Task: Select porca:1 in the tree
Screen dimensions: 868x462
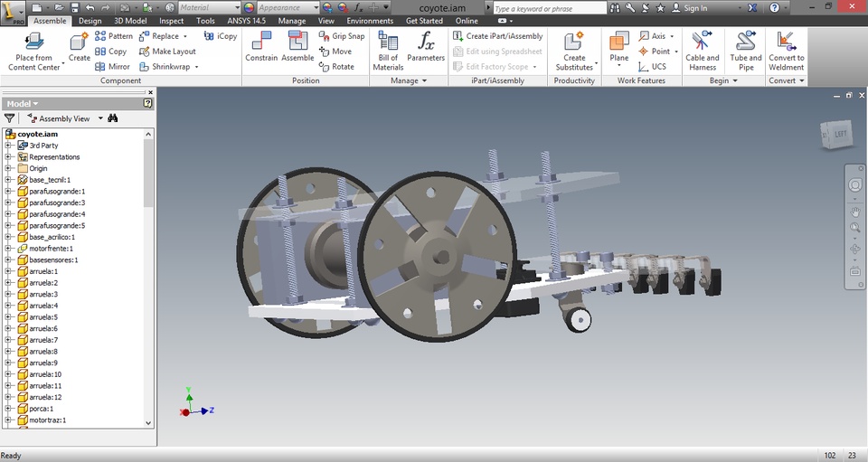Action: (x=41, y=409)
